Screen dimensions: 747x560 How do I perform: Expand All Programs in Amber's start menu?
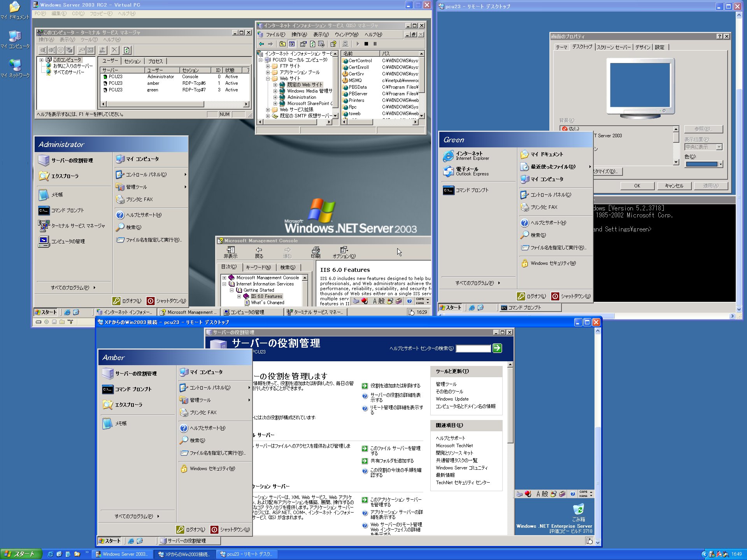(x=137, y=516)
